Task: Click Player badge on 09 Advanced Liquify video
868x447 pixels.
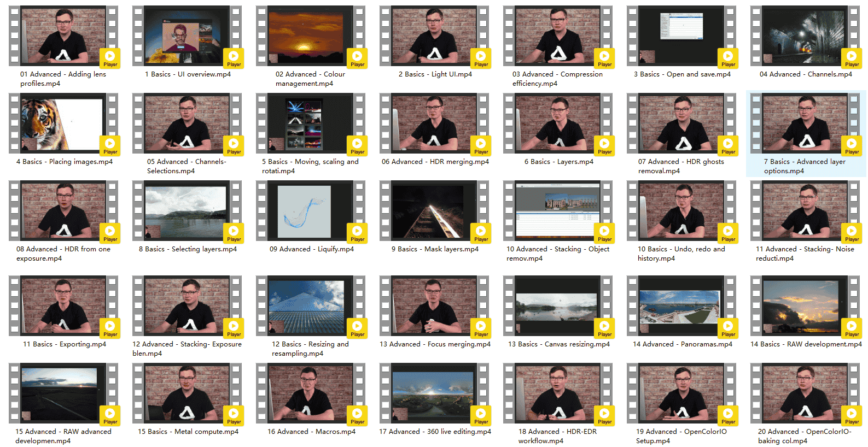Action: 357,233
